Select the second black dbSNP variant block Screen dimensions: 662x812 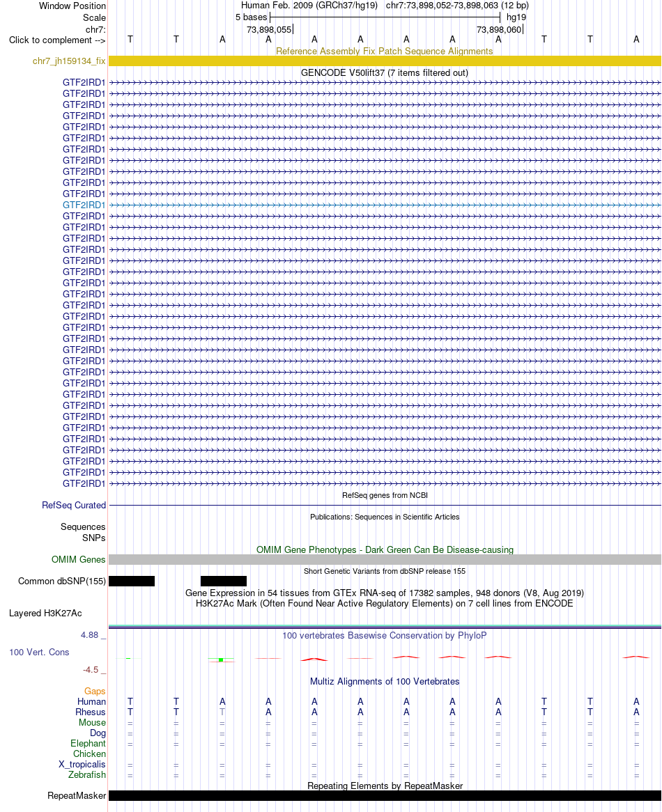coord(223,581)
